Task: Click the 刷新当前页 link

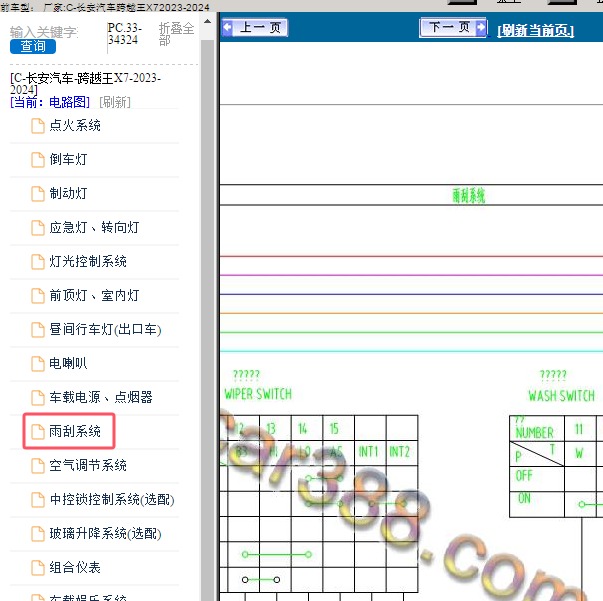Action: click(x=535, y=30)
